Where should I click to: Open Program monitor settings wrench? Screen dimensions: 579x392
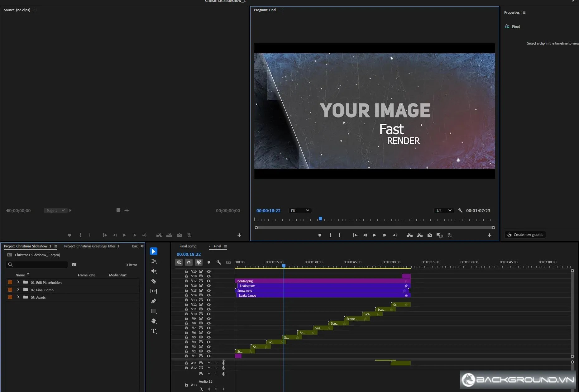[x=460, y=211]
